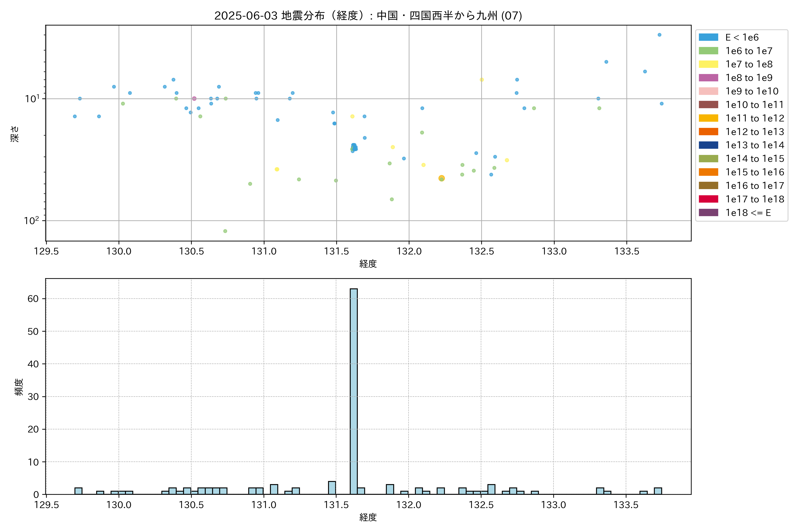Click the 頻度 y-axis label of histogram
798x532 pixels.
(x=19, y=387)
